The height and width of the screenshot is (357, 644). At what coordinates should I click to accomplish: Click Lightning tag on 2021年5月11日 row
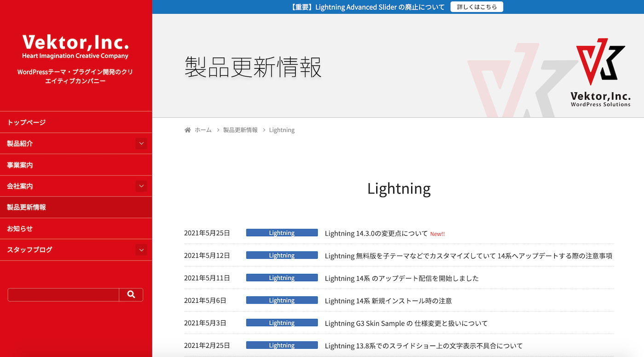coord(282,278)
